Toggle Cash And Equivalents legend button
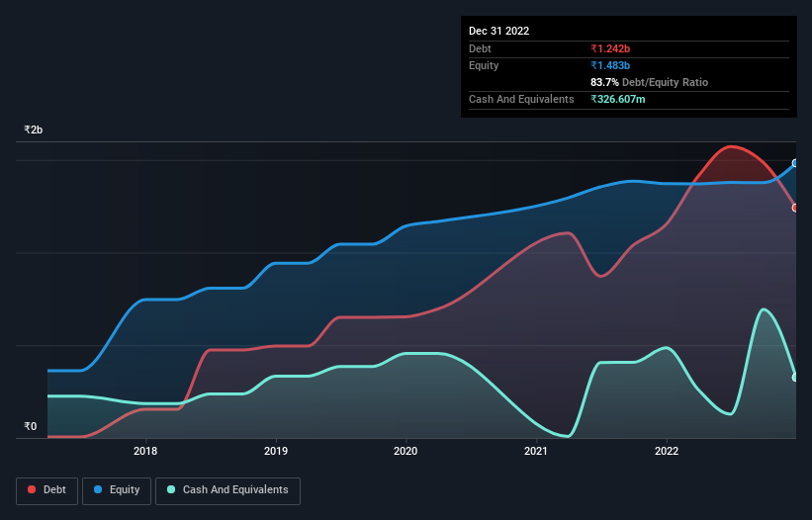 (227, 490)
